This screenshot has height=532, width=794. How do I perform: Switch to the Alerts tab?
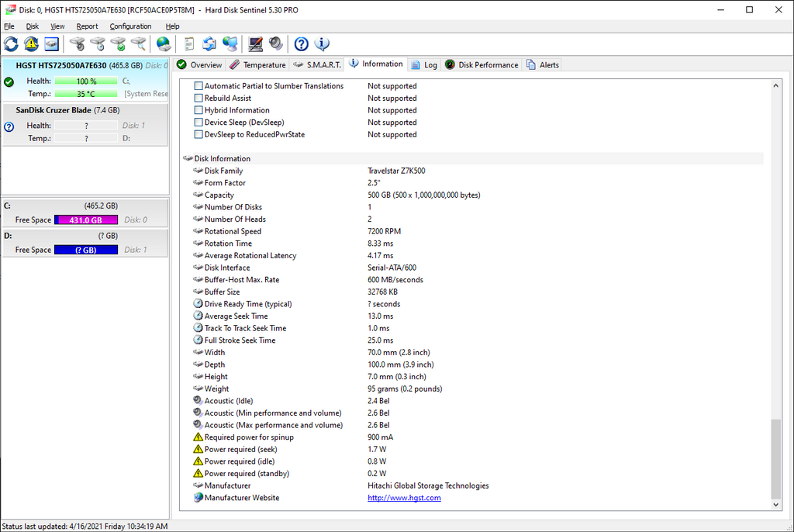tap(542, 65)
